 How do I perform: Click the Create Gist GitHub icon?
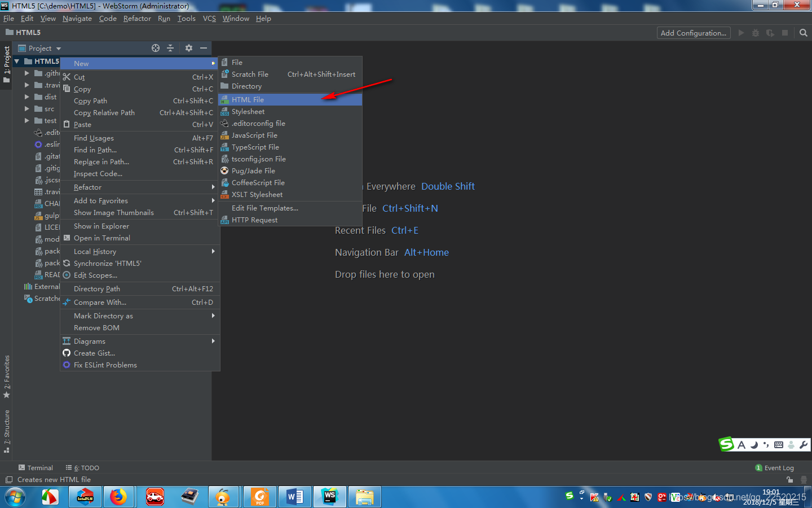pos(67,353)
